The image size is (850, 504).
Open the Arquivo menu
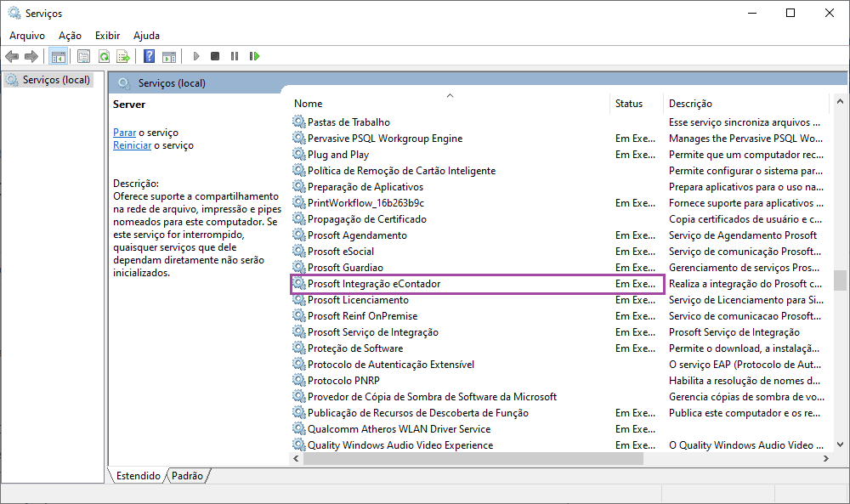pyautogui.click(x=27, y=36)
